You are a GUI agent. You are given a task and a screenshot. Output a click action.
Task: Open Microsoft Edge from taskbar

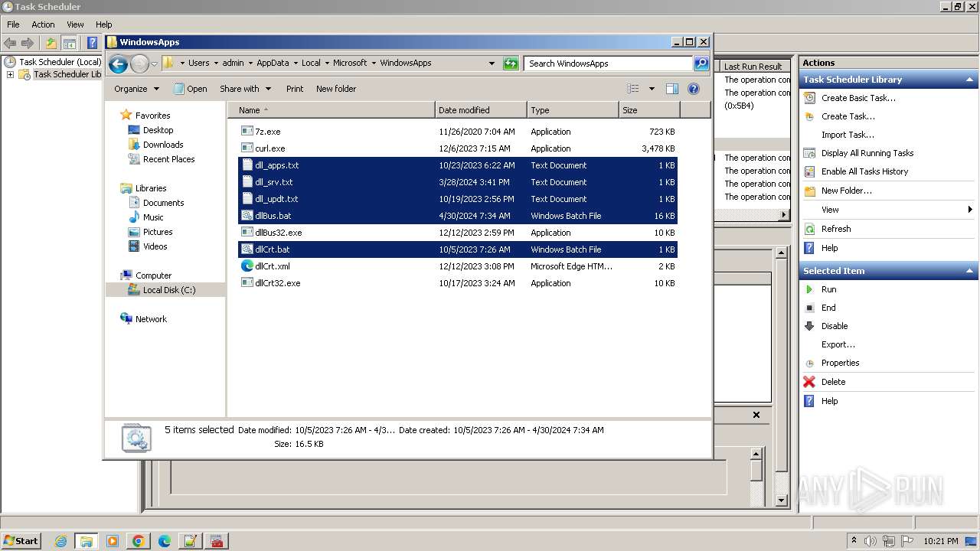coord(165,541)
